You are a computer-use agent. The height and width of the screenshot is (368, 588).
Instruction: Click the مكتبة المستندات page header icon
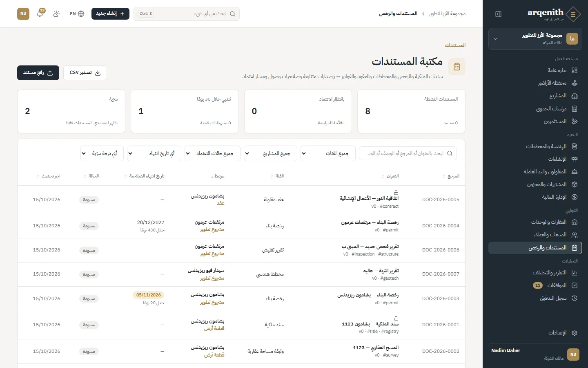point(457,67)
